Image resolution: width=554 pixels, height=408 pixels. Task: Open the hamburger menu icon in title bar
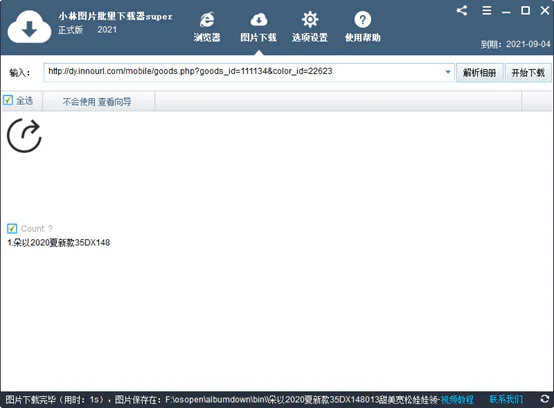click(x=487, y=10)
